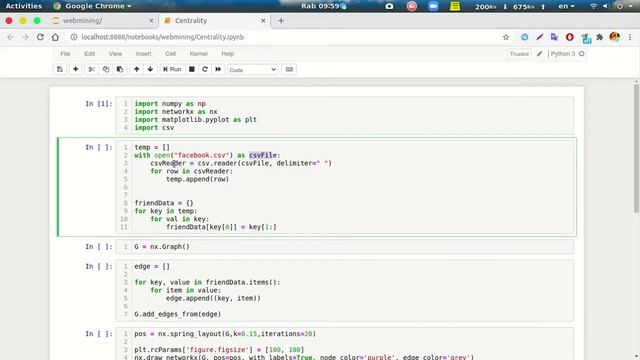
Task: Reload the current page
Action: click(x=40, y=37)
